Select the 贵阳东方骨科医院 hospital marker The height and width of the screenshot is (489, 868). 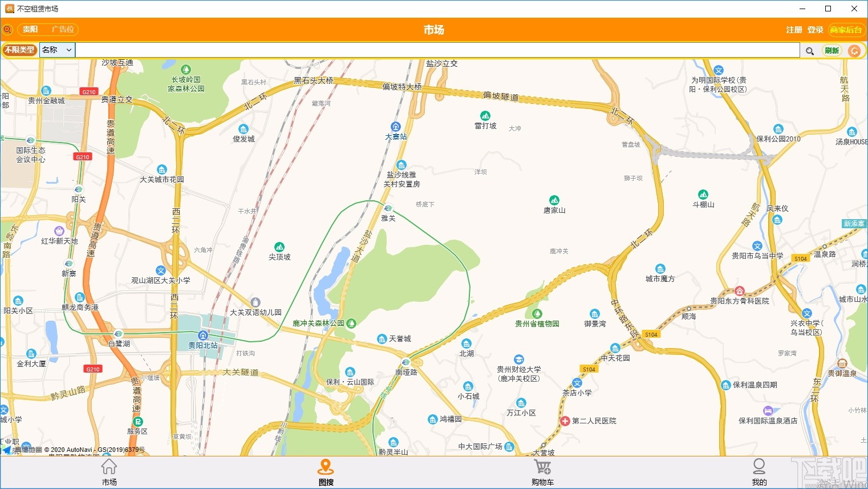(740, 291)
